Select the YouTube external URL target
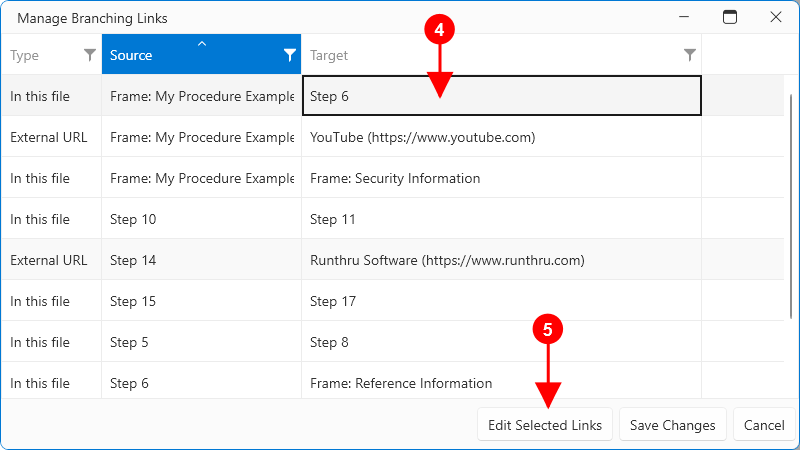 422,137
